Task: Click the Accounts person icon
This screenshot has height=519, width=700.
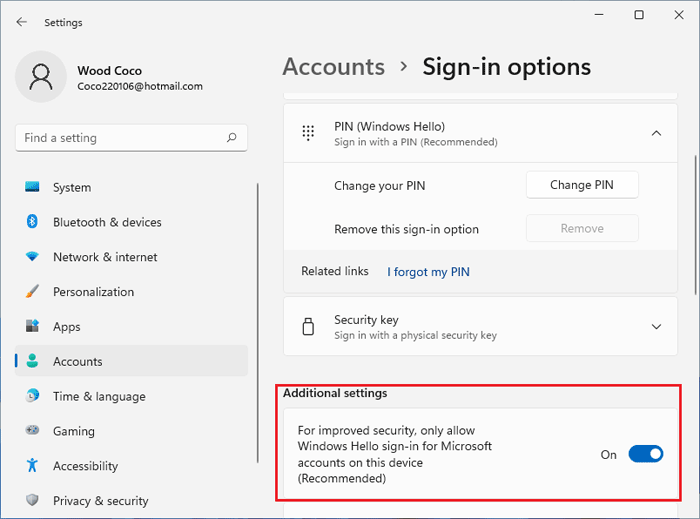Action: 32,361
